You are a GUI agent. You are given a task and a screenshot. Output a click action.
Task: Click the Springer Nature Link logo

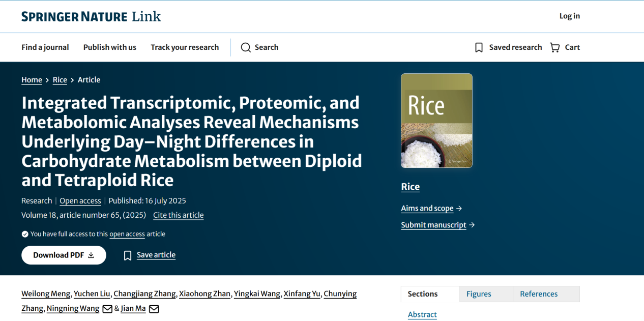click(x=91, y=16)
